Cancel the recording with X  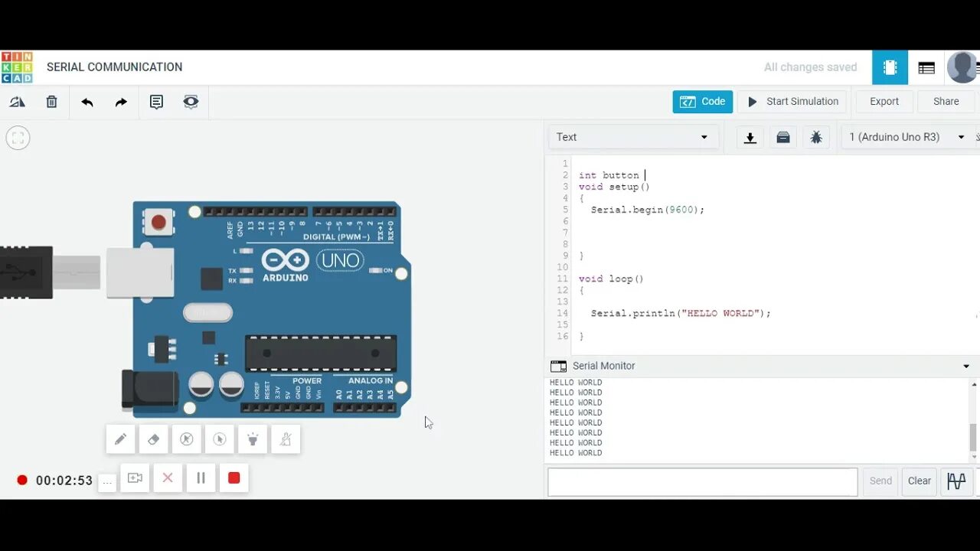tap(168, 478)
